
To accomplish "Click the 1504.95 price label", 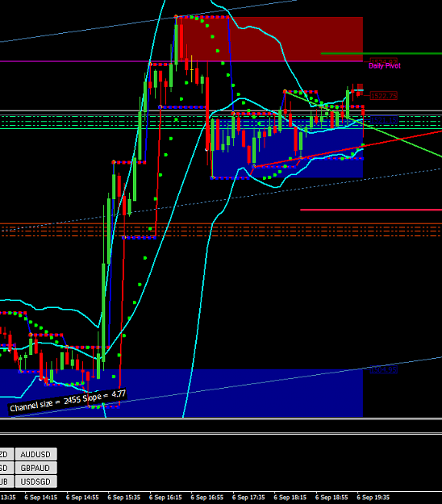I will click(384, 370).
